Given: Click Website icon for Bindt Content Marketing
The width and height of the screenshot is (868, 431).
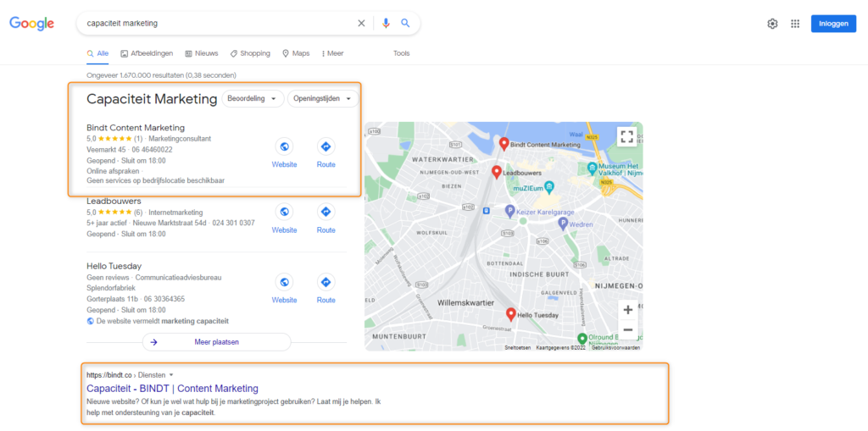Looking at the screenshot, I should pos(284,146).
